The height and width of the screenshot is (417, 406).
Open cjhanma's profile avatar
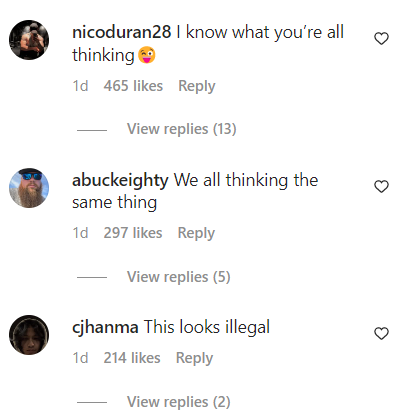[x=29, y=335]
